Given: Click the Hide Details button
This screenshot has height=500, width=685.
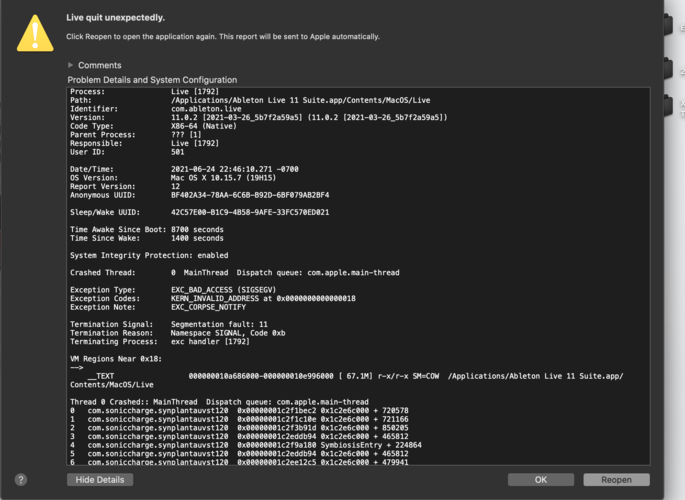Looking at the screenshot, I should point(100,479).
